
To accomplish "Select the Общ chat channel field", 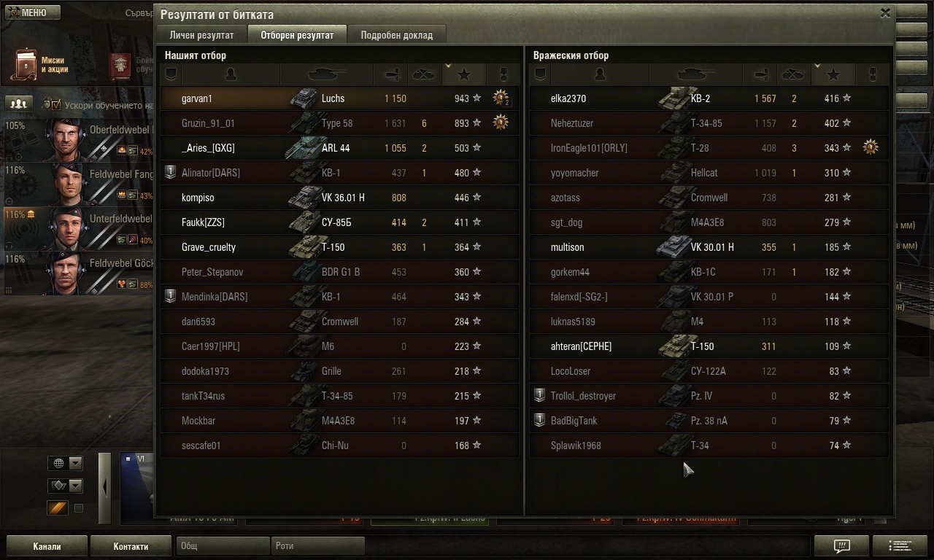I will [223, 546].
